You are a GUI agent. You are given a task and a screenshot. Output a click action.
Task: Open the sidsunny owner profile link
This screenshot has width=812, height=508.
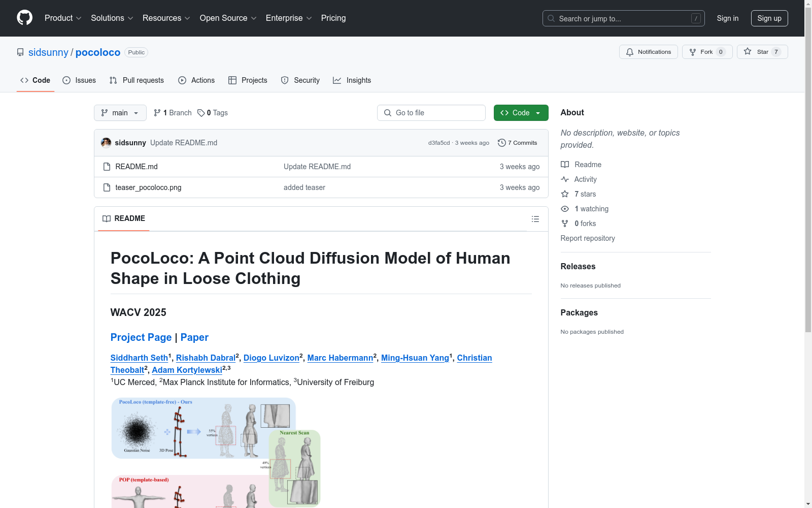48,52
